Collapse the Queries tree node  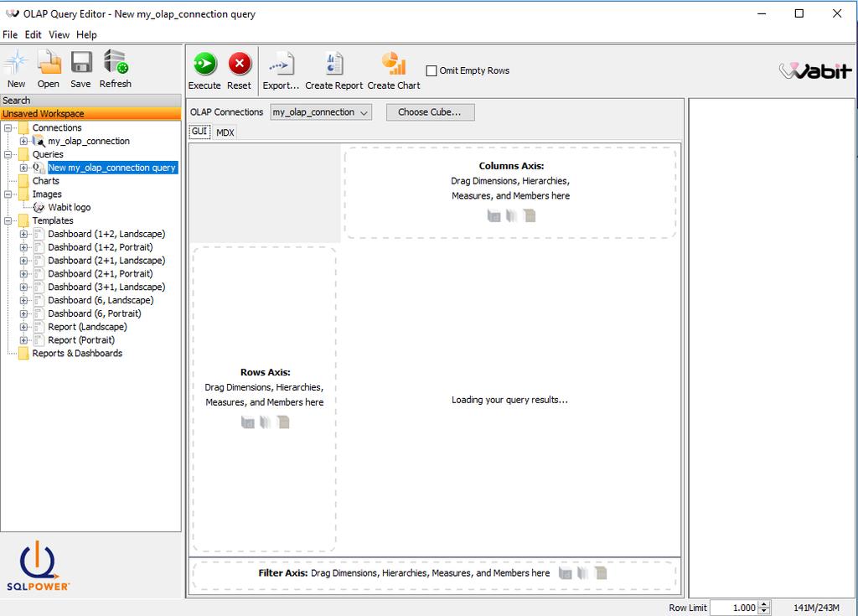pos(8,154)
